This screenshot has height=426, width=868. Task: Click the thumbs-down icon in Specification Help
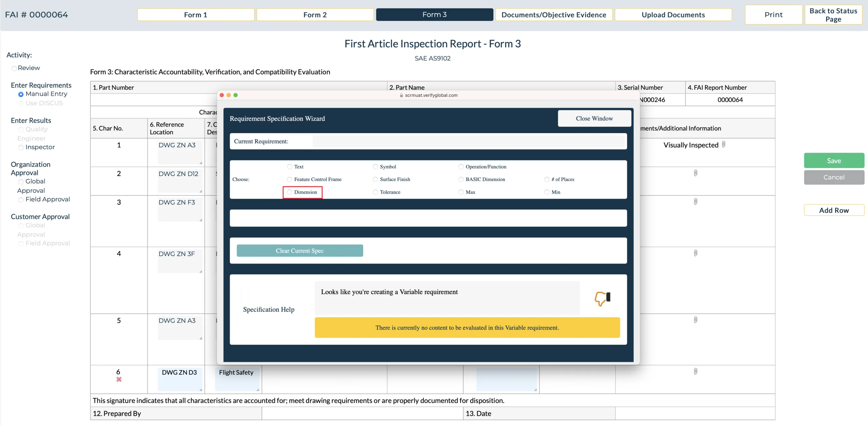[603, 298]
